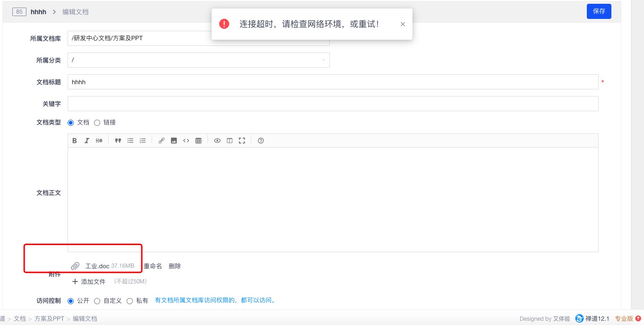Click 删除 to remove the attachment
Image resolution: width=644 pixels, height=325 pixels.
click(x=175, y=266)
